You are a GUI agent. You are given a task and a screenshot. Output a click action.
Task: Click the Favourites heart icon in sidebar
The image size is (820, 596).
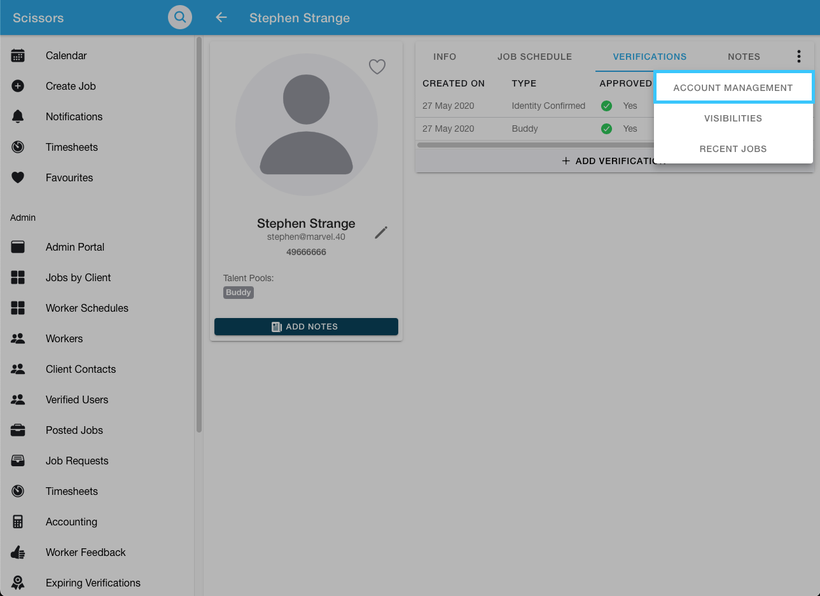(18, 178)
